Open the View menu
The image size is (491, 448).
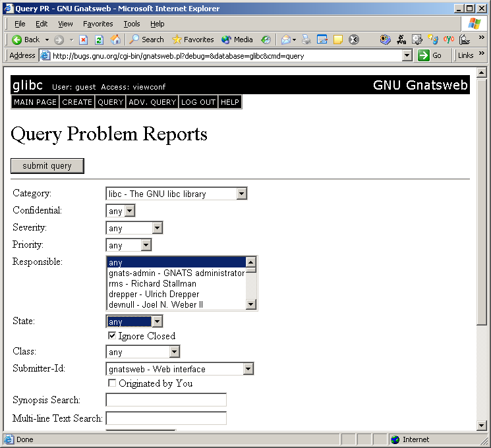point(65,24)
